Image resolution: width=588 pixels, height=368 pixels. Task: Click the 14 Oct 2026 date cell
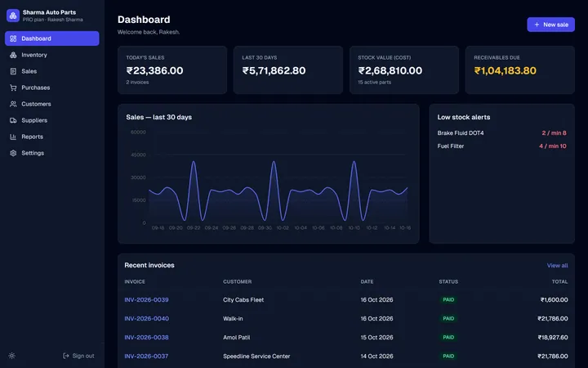coord(376,356)
